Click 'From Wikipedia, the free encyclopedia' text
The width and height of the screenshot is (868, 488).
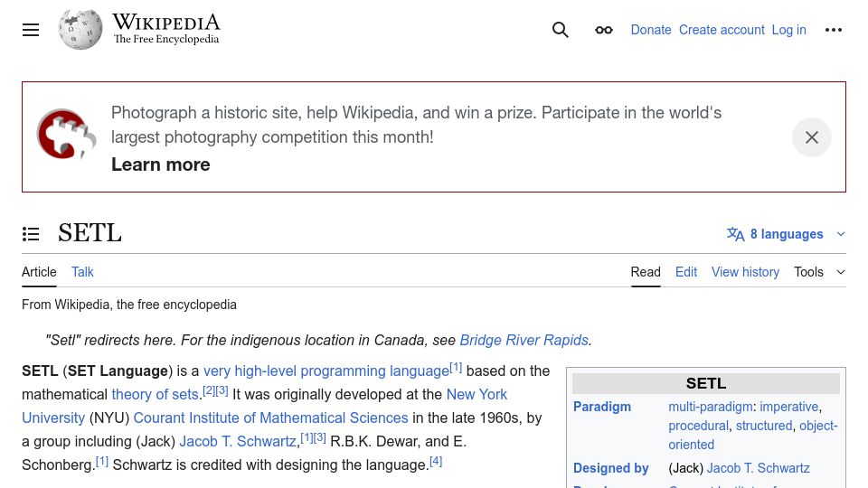point(129,305)
